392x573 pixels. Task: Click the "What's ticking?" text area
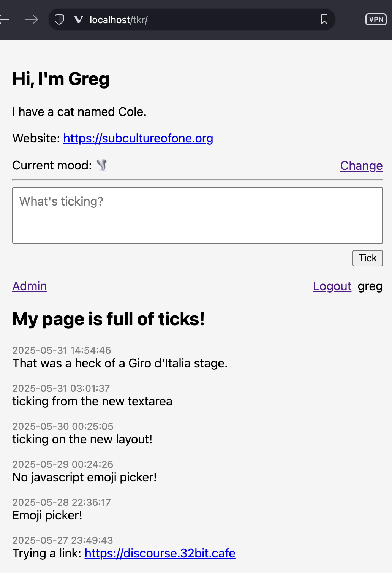coord(198,215)
